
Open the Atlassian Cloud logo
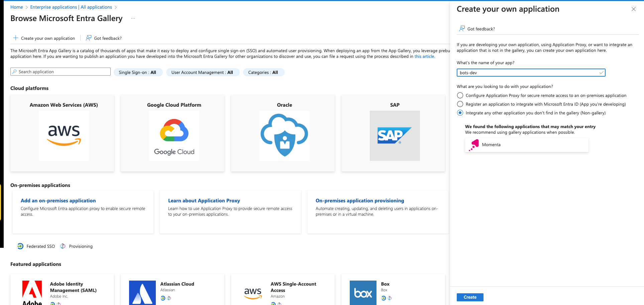(x=142, y=293)
